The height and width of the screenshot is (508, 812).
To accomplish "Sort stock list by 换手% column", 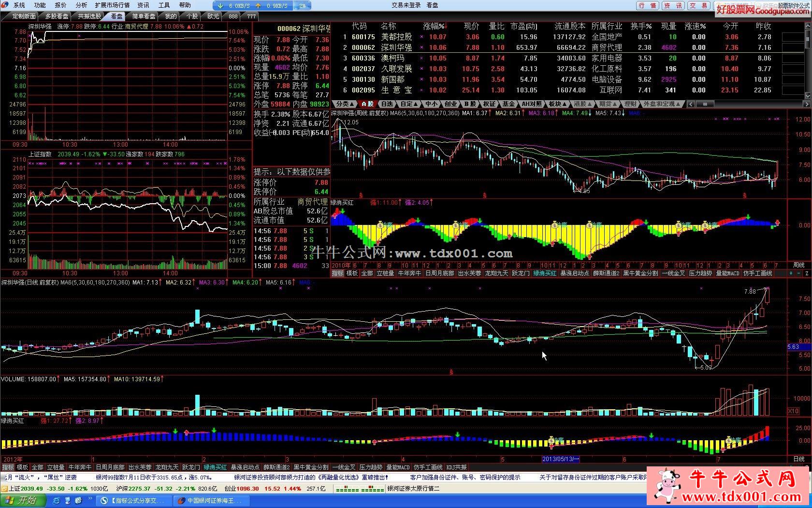I will (641, 26).
